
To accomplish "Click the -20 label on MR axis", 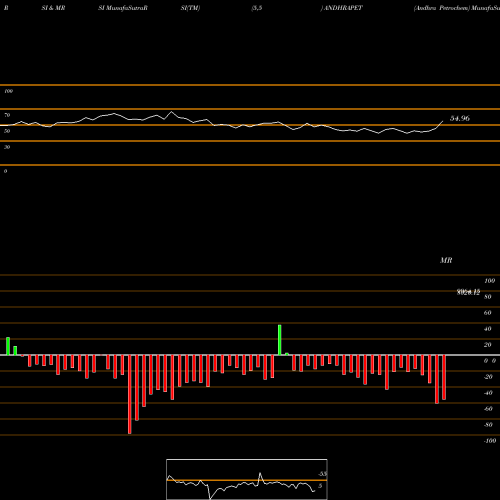I will 488,377.
